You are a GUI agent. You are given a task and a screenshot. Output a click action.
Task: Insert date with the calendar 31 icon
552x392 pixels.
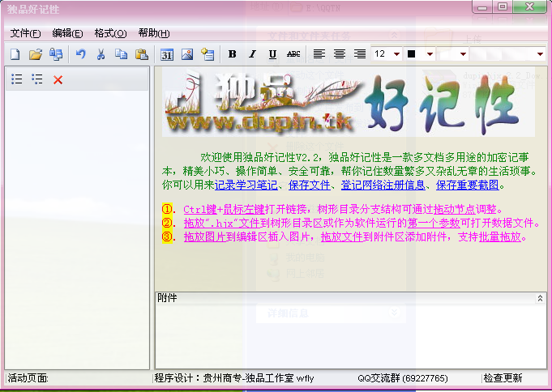click(167, 54)
